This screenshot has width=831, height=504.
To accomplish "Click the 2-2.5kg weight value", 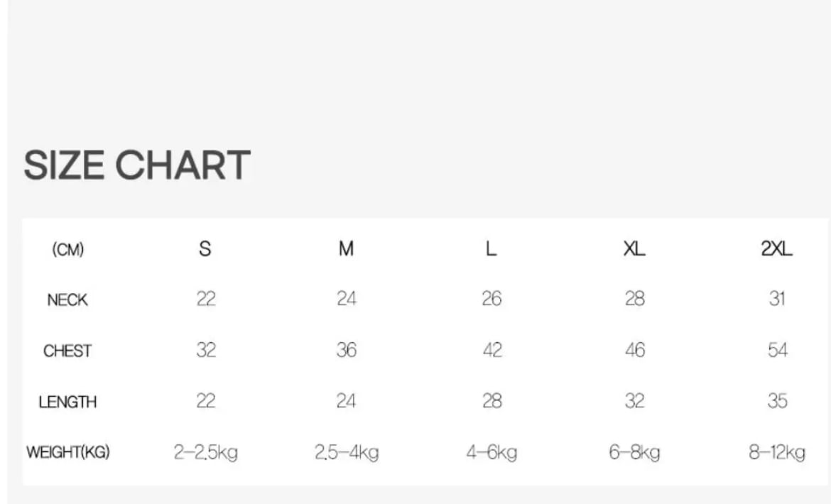I will point(206,453).
